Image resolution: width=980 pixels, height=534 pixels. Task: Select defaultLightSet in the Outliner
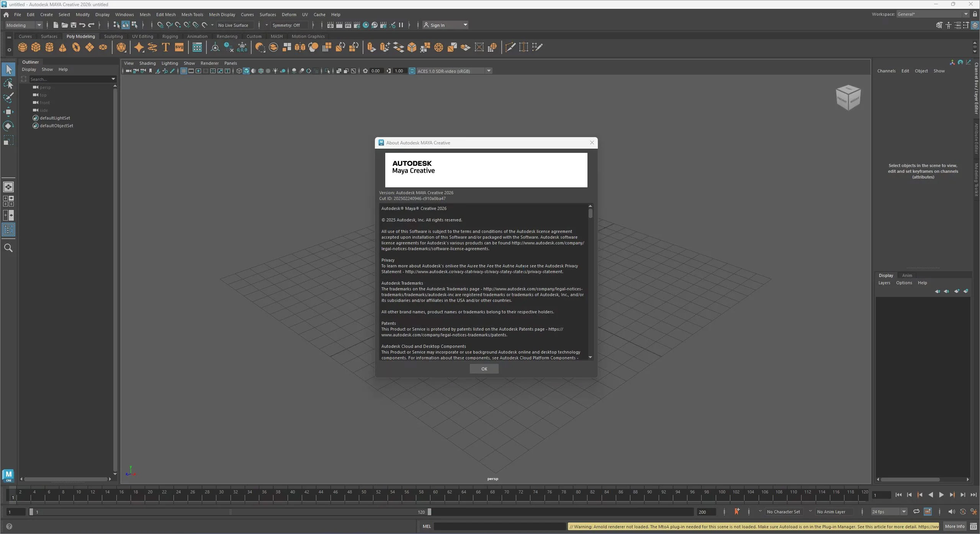point(55,118)
